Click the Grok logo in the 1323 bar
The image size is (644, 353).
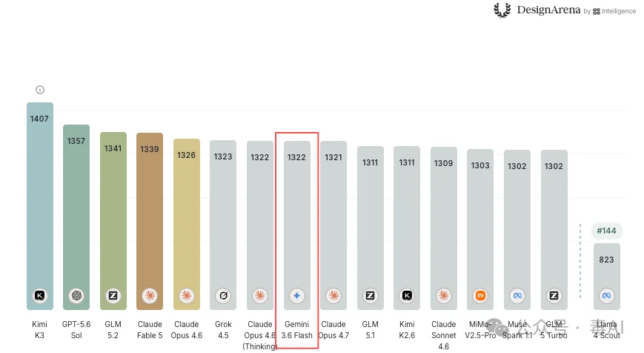(223, 295)
